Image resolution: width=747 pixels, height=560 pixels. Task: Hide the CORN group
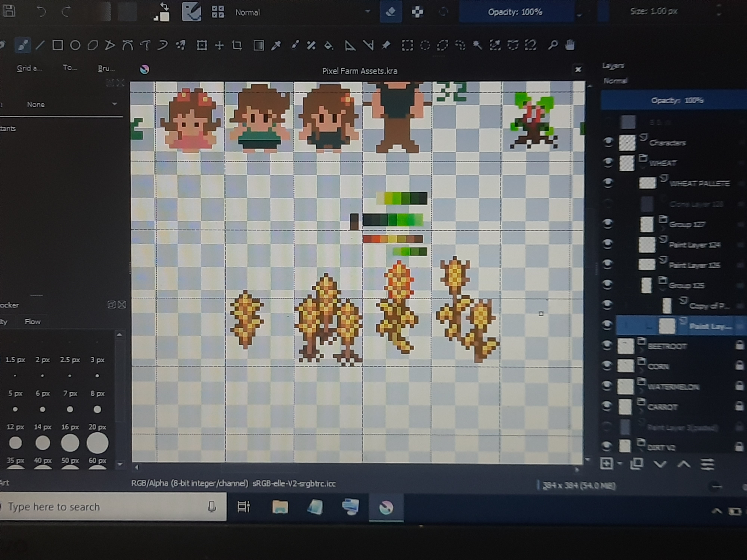(607, 365)
